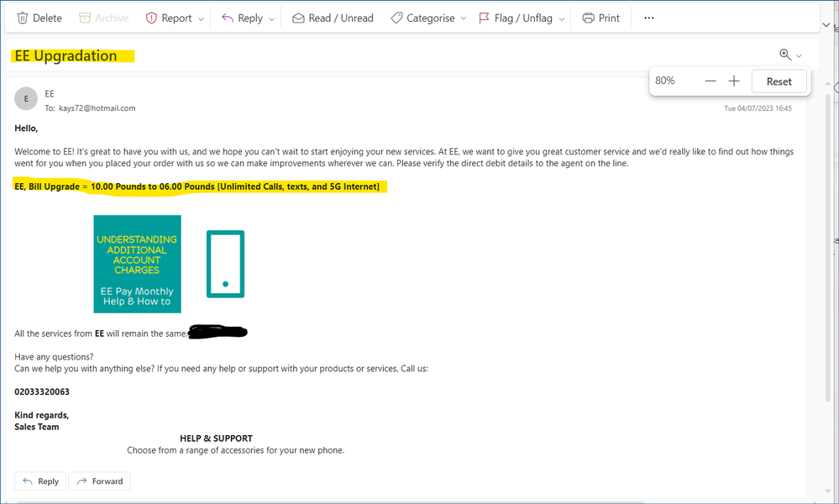Click the HELP & SUPPORT heading
This screenshot has height=504, width=839.
click(x=216, y=438)
